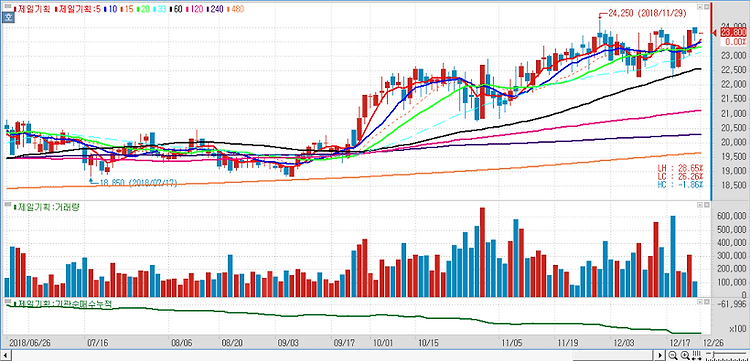Collapse the price chart panel with arrow icon
The image size is (750, 361).
coord(700,7)
